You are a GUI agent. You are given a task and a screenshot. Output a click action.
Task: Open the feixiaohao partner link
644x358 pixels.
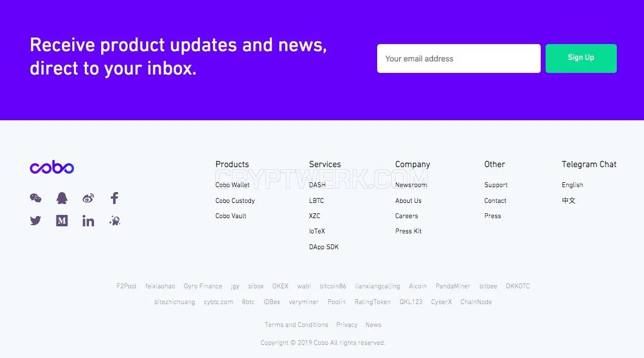[x=160, y=286]
